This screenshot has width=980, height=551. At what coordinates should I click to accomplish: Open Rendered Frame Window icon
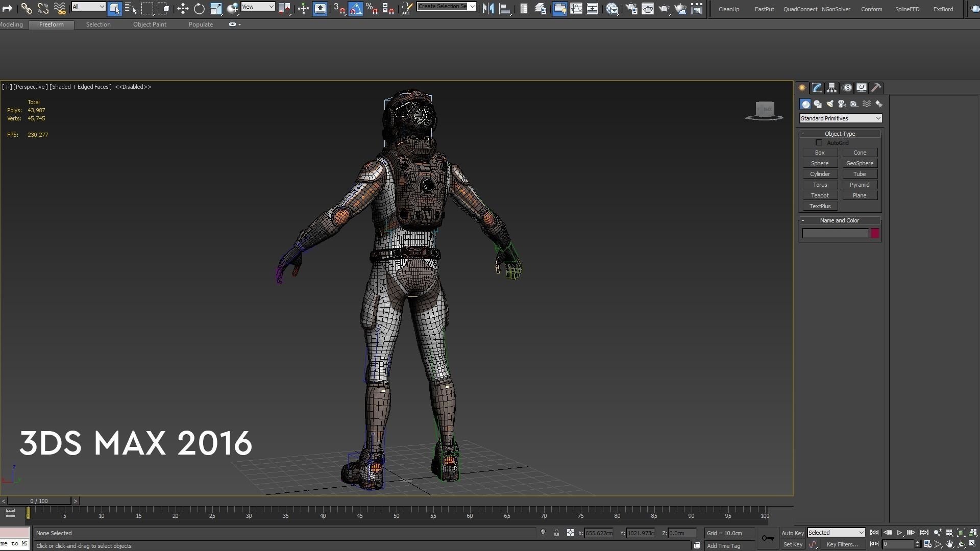coord(648,9)
